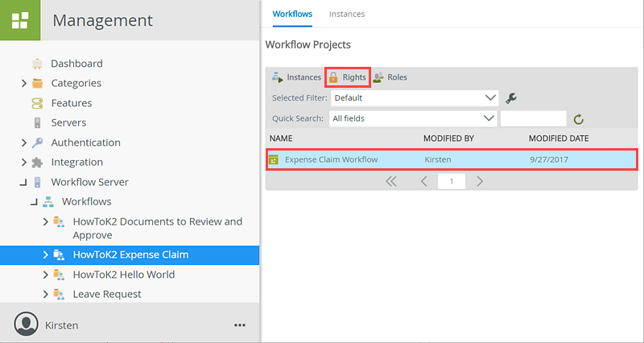Expand HowToK2 Documents to Review and Approve
The width and height of the screenshot is (644, 343).
click(x=46, y=221)
